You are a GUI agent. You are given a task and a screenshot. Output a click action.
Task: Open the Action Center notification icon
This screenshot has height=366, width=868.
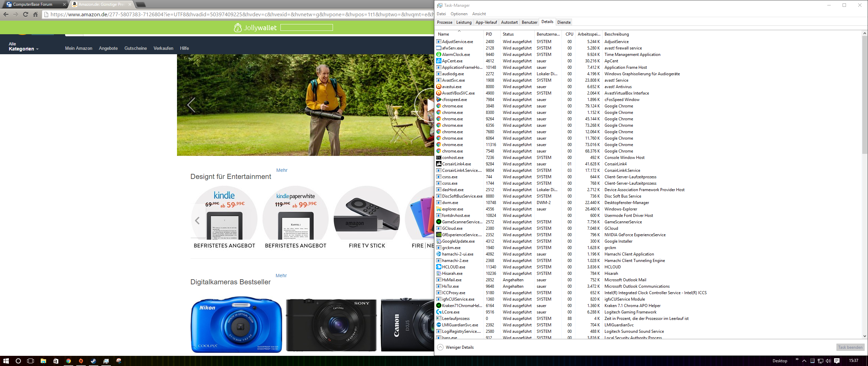837,361
